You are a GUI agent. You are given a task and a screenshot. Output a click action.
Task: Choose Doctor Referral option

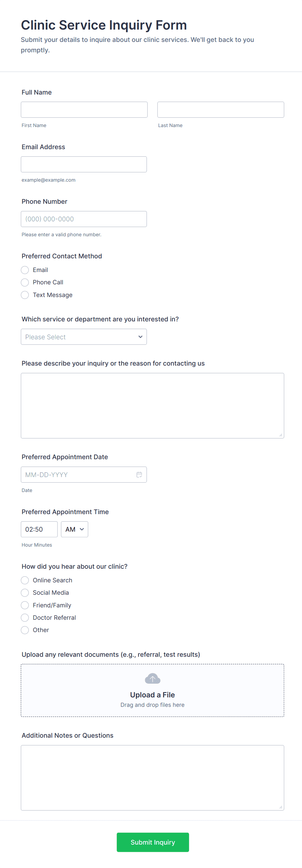(x=25, y=618)
